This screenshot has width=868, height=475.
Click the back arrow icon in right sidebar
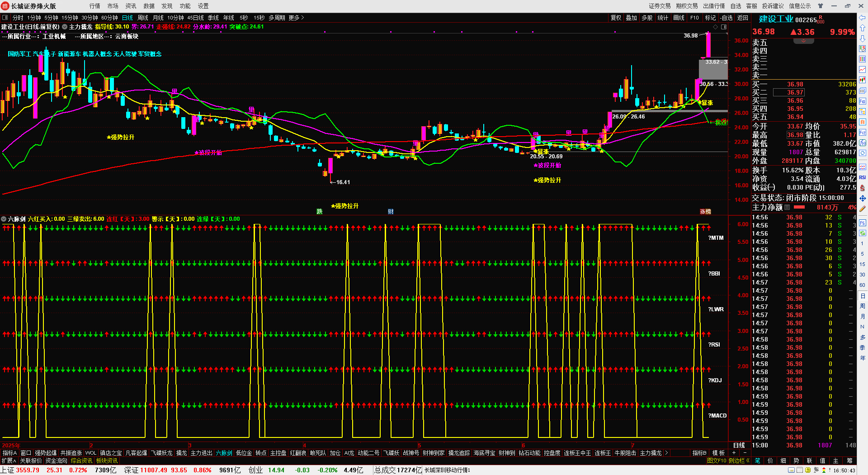click(x=863, y=18)
